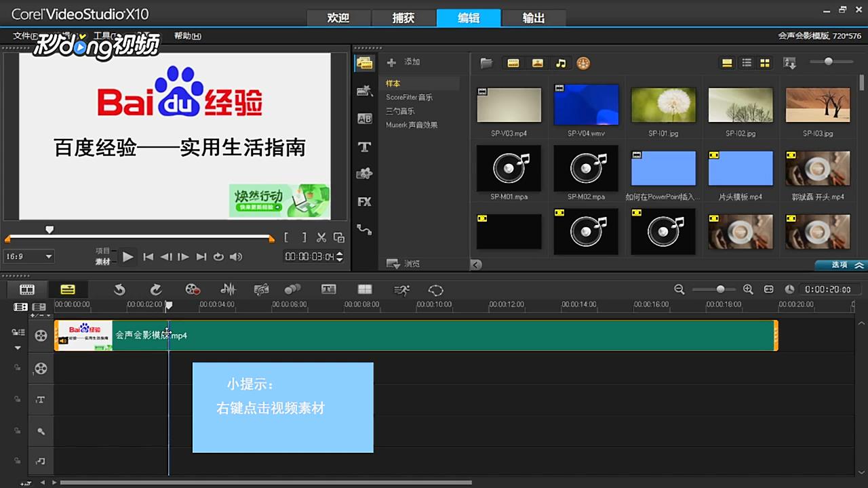The width and height of the screenshot is (868, 488).
Task: Open the Subtitle Editor tool
Action: (329, 289)
